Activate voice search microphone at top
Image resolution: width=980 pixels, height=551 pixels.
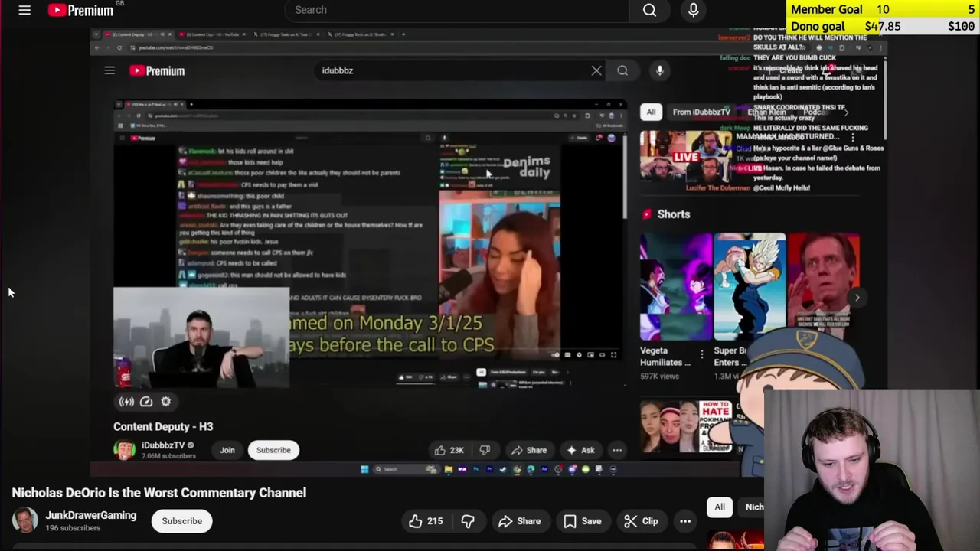click(694, 10)
